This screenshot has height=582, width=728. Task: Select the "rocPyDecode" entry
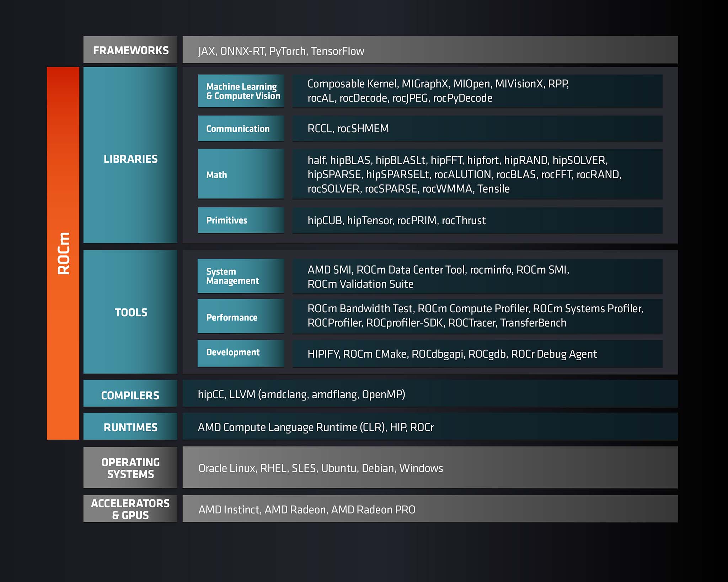click(x=463, y=98)
